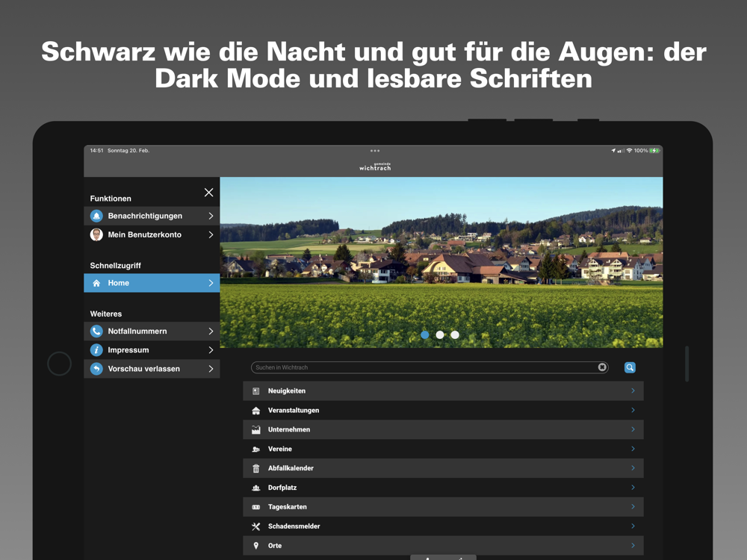Tap the battery status icon
This screenshot has height=560, width=747.
(654, 151)
